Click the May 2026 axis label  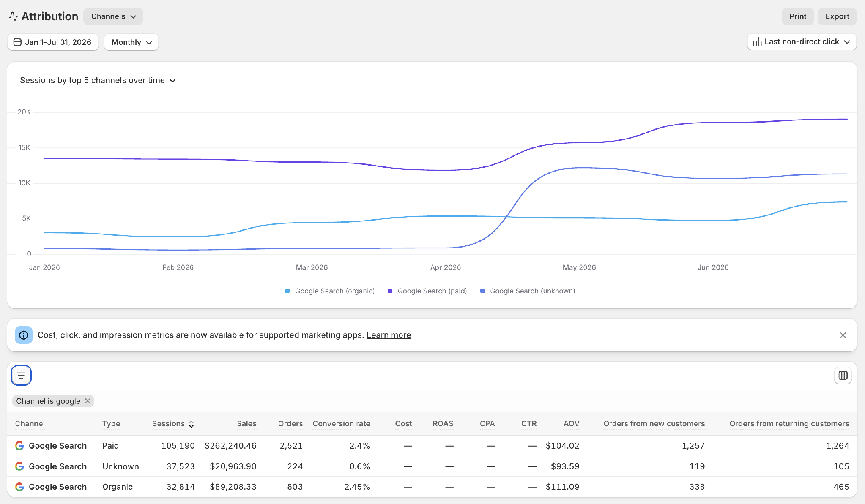coord(579,267)
